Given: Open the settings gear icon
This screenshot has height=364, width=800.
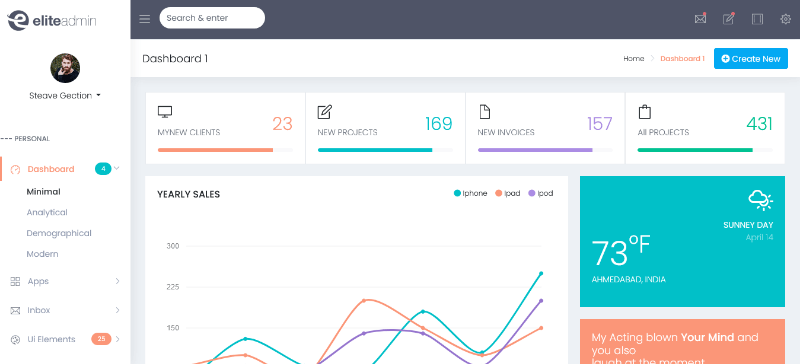Looking at the screenshot, I should coord(786,19).
